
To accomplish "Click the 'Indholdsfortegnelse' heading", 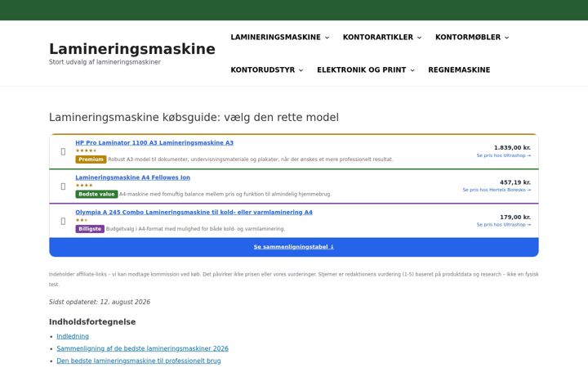I will [92, 322].
